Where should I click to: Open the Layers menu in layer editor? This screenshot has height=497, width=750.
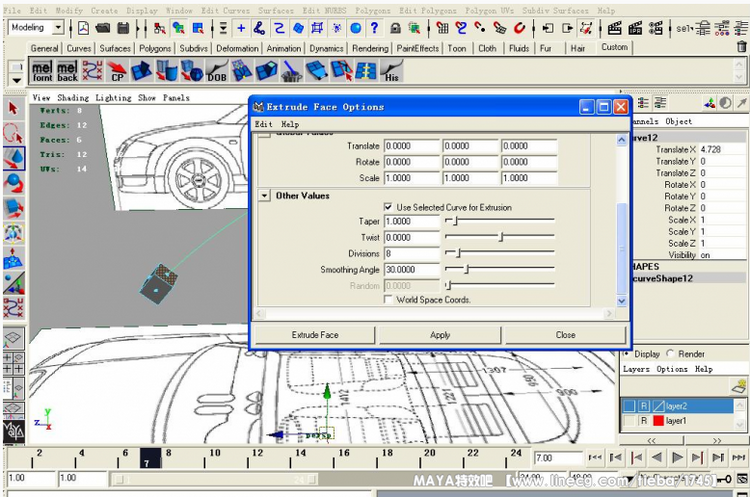[636, 369]
